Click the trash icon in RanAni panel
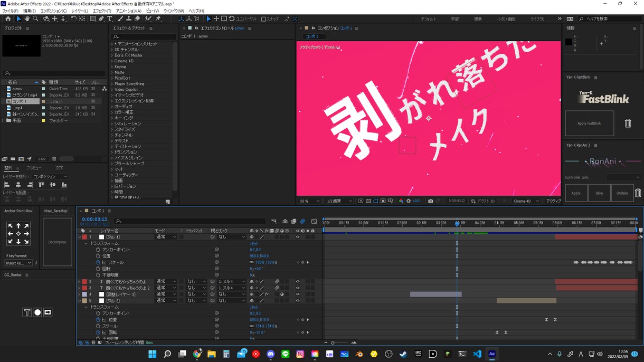 tap(638, 193)
